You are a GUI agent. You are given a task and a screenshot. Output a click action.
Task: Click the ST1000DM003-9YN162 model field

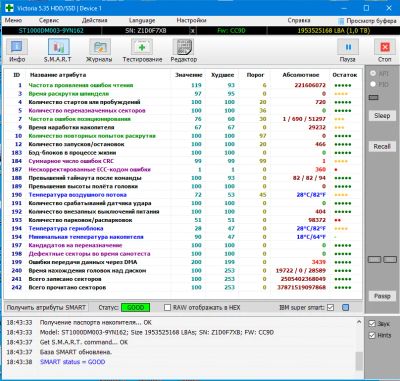pyautogui.click(x=51, y=31)
